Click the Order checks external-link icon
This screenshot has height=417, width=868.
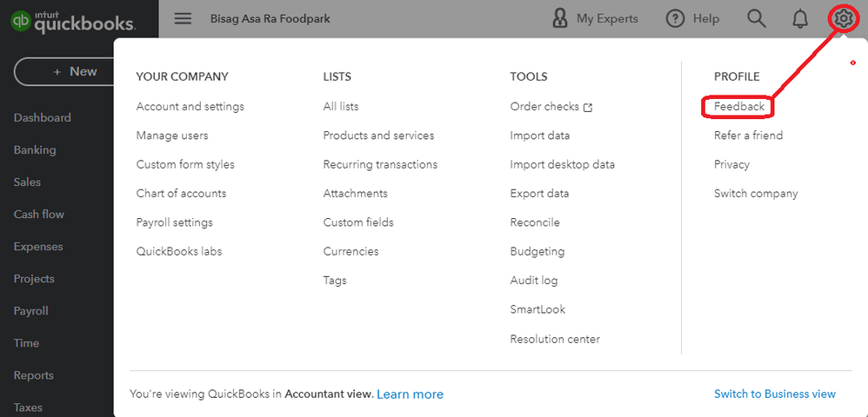click(588, 108)
